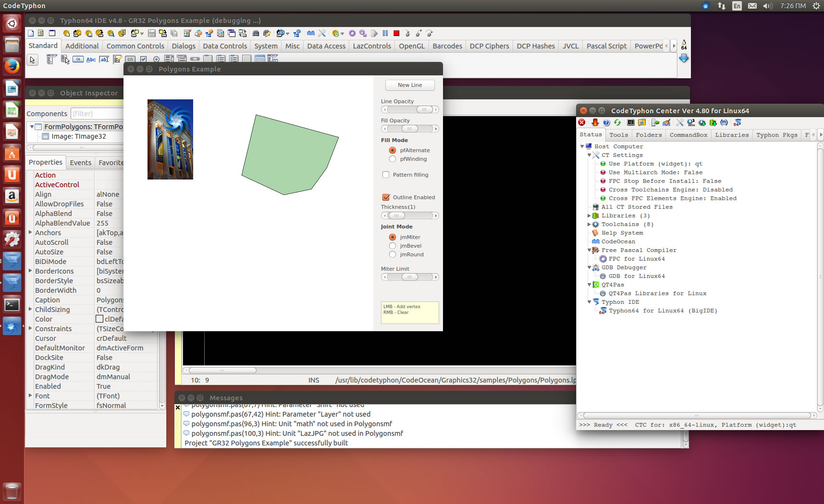Click the broom clean icon in CodeTyphon Center
This screenshot has height=504, width=824.
[x=666, y=122]
